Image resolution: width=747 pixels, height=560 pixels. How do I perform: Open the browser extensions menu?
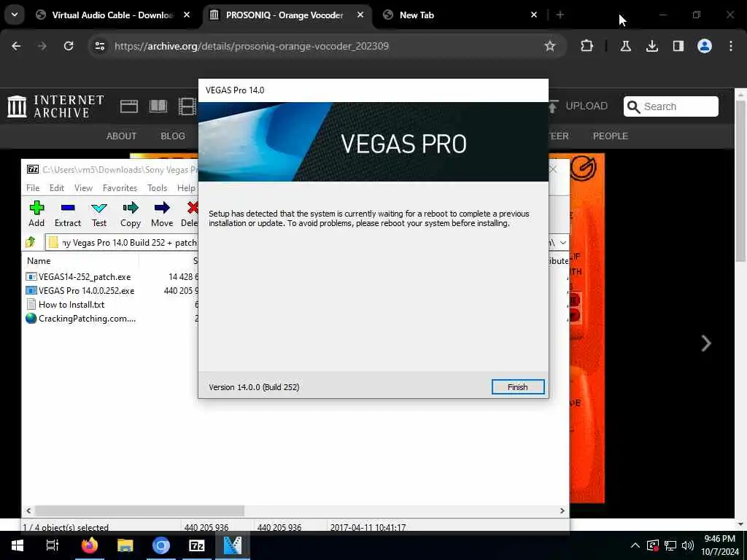coord(587,46)
